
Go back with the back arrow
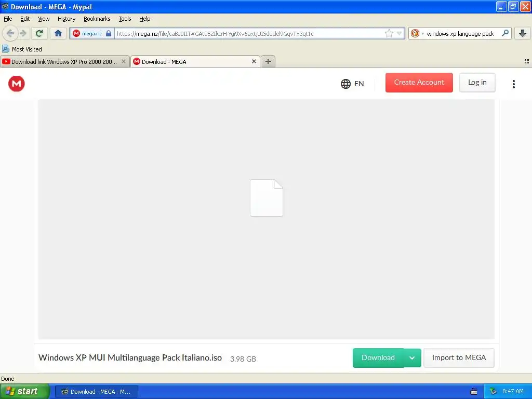(x=10, y=33)
